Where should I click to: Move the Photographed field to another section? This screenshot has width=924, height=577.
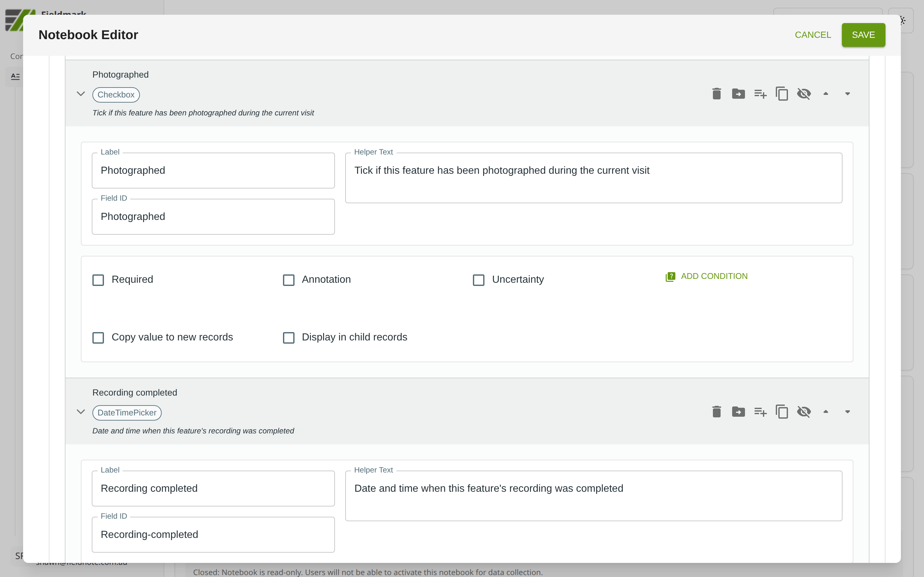[x=738, y=94]
